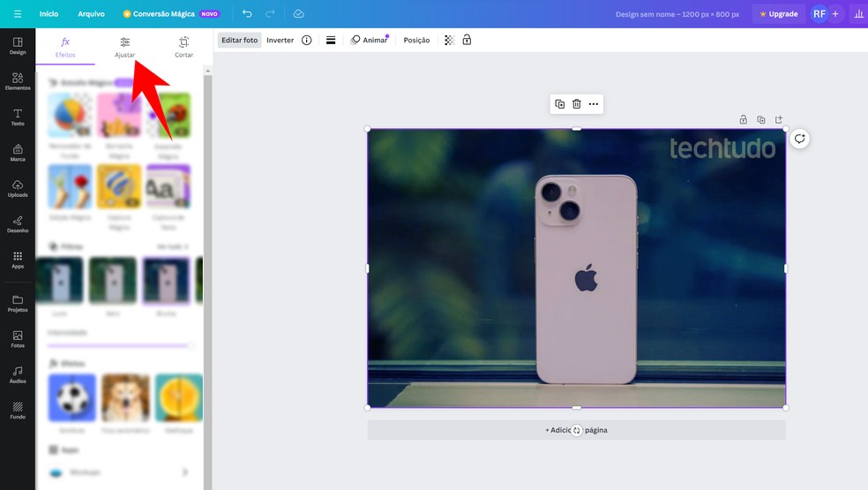Click the Upgrade button
Screen dimensions: 868x490
[x=778, y=14]
